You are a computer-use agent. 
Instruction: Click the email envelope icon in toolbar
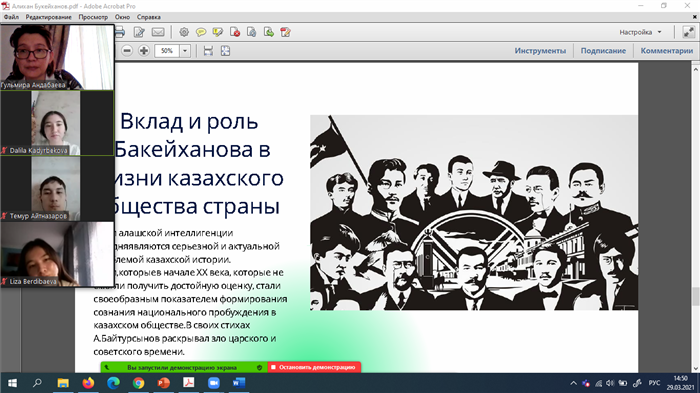(x=158, y=32)
